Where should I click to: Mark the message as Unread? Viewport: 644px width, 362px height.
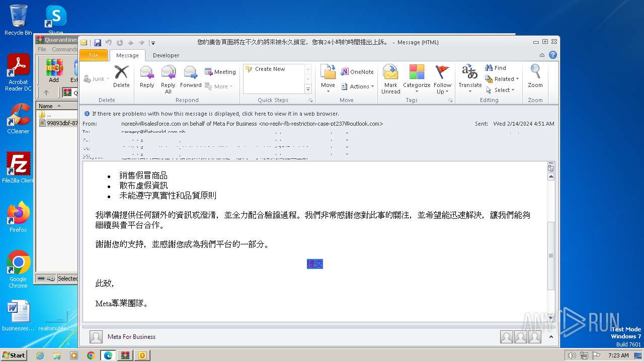click(x=391, y=79)
